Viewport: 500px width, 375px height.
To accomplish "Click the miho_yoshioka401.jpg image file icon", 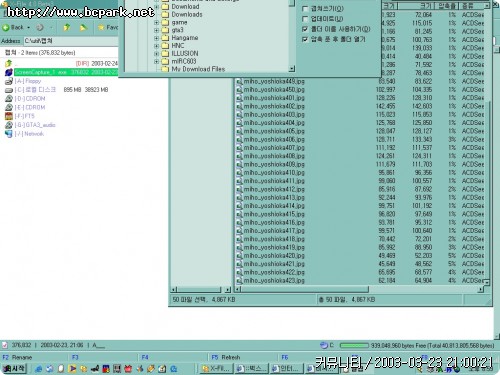I will pos(239,98).
